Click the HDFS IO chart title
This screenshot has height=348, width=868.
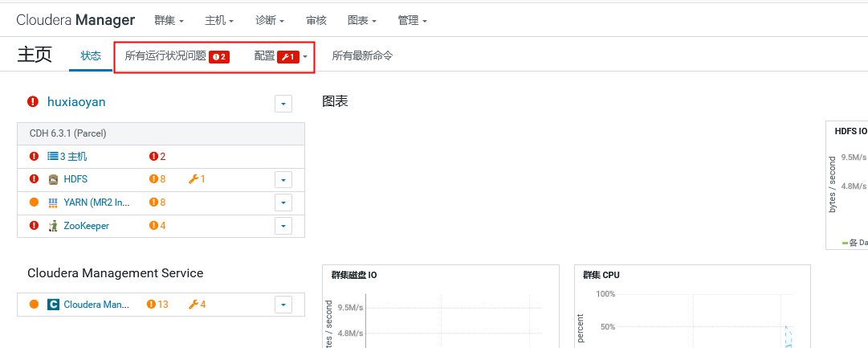click(850, 131)
